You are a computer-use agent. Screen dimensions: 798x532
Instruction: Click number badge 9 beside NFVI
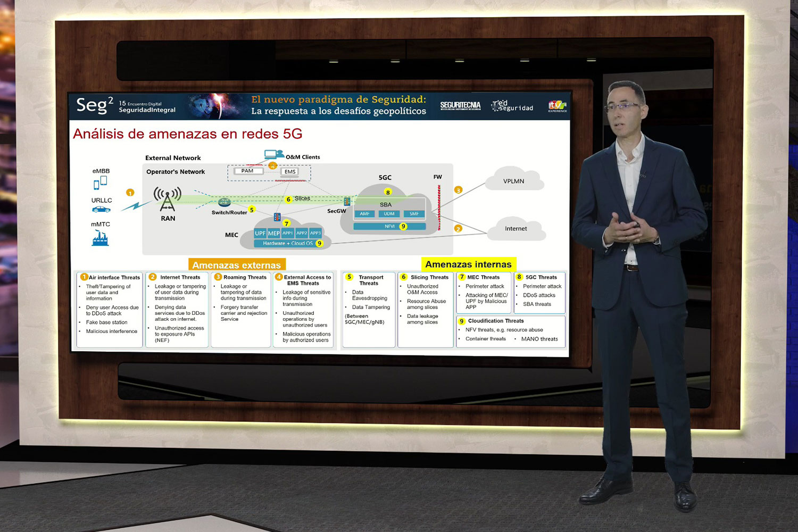click(x=403, y=226)
